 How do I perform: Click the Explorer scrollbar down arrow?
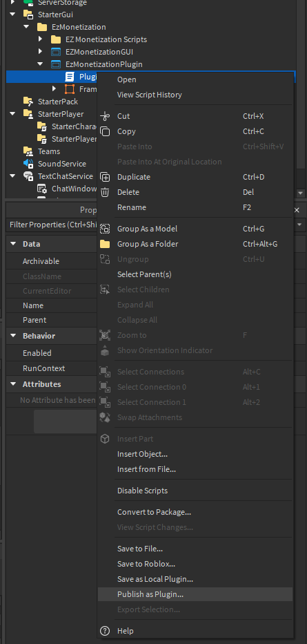coord(299,192)
